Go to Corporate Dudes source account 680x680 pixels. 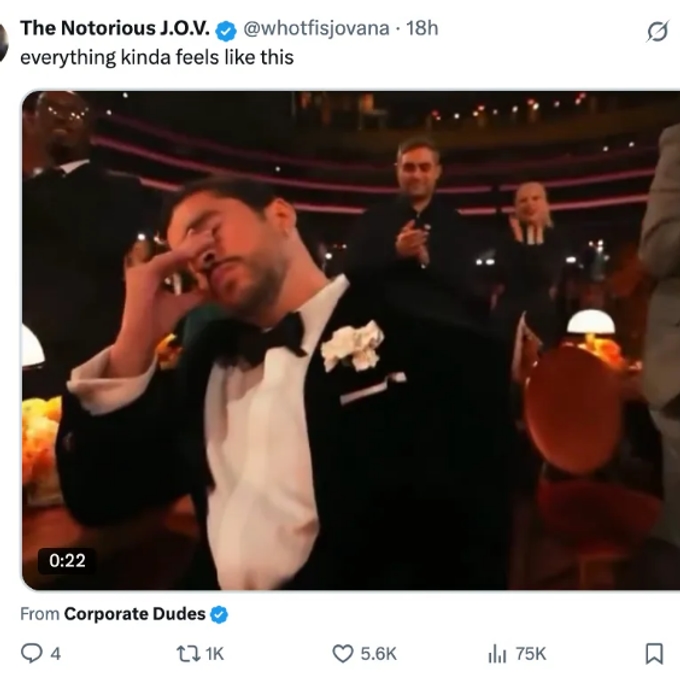134,614
